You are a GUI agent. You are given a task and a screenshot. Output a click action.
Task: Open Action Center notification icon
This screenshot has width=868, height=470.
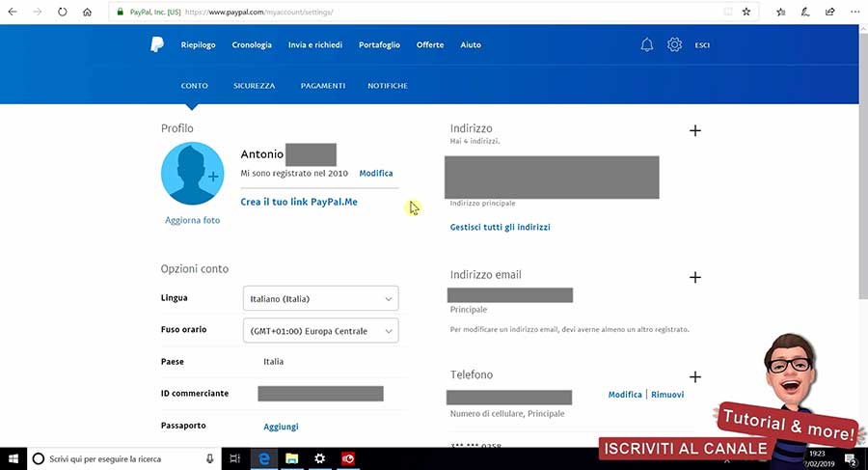tap(851, 459)
